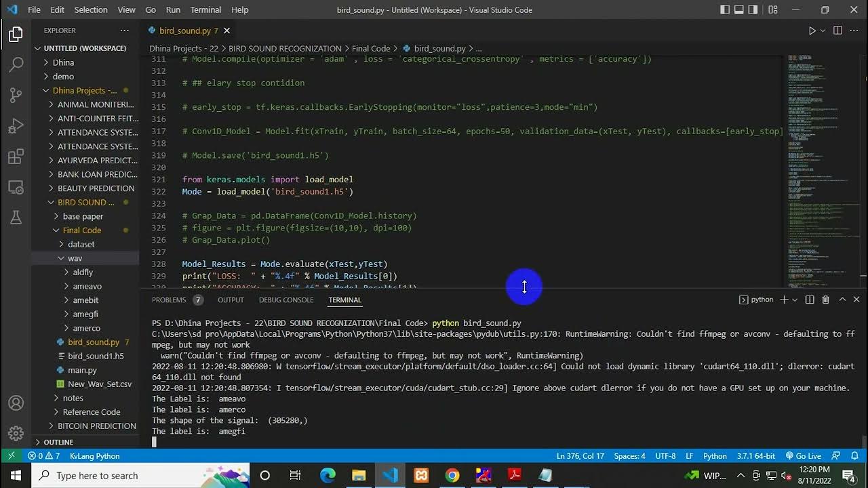Open the run button dropdown arrow
The height and width of the screenshot is (488, 868).
tap(823, 30)
